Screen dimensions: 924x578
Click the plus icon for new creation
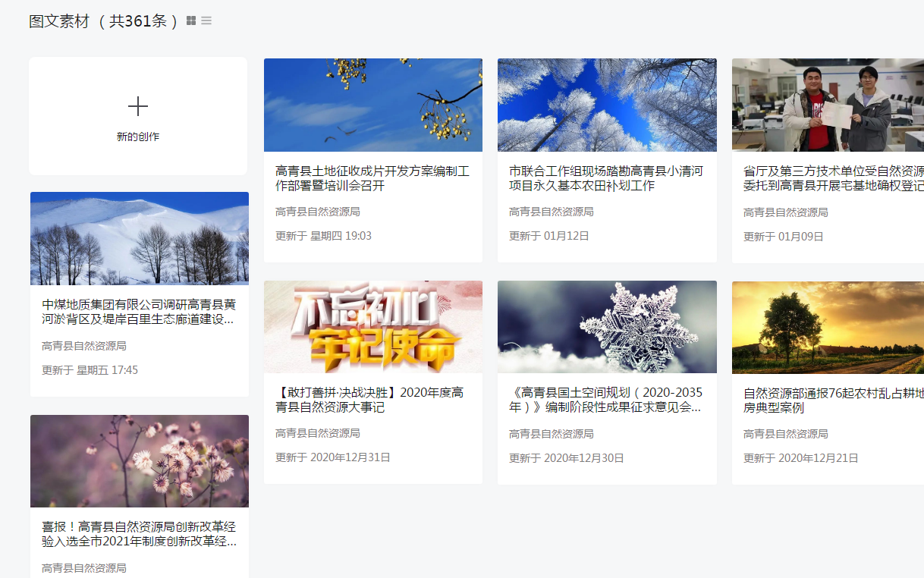(x=138, y=106)
